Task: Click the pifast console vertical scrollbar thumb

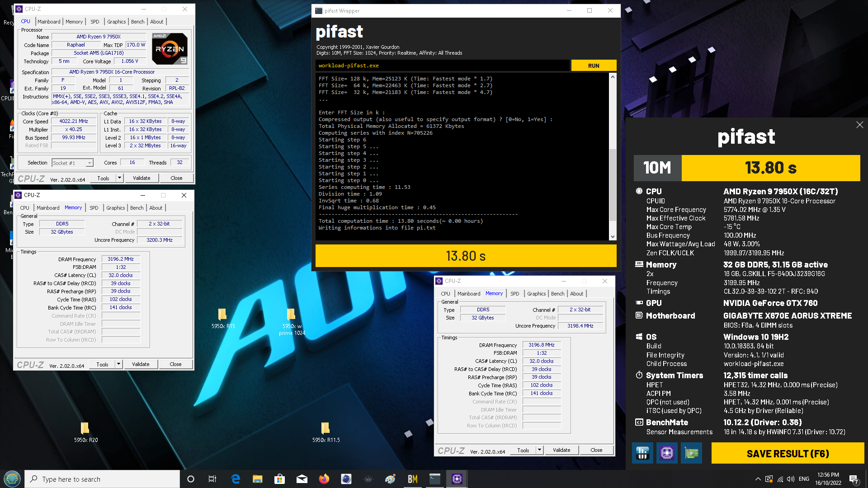Action: (613, 184)
